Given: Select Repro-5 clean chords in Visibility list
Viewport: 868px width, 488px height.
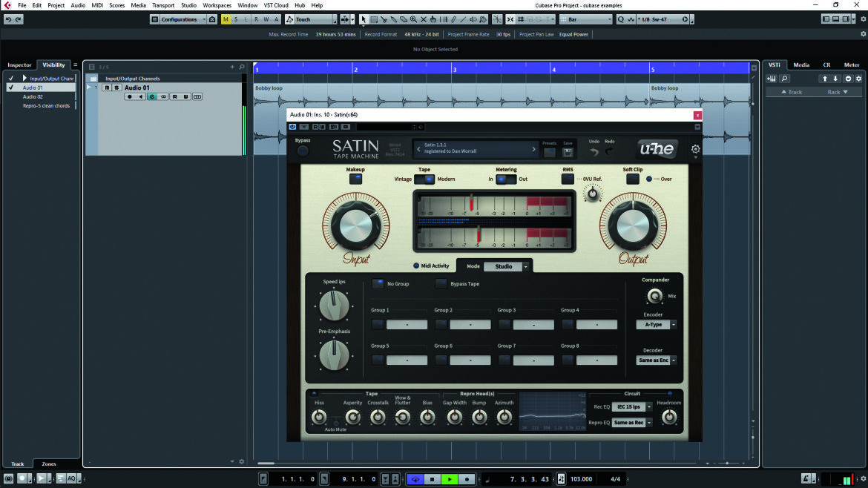Looking at the screenshot, I should click(46, 105).
